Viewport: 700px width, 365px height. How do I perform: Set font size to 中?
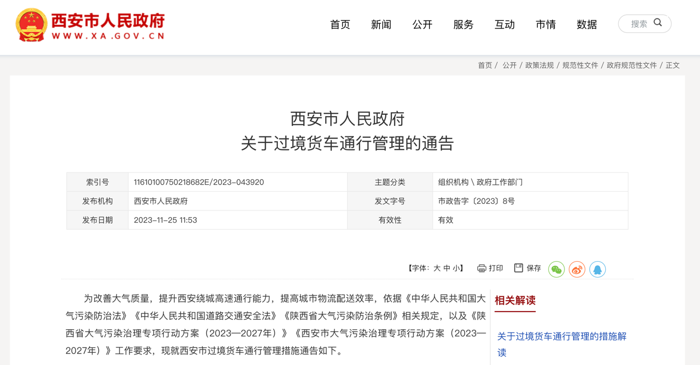coord(446,268)
